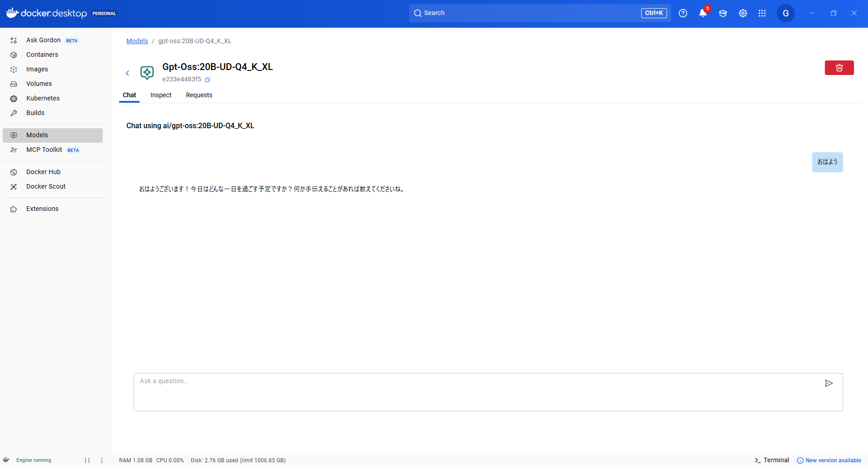Pause the Docker engine
Viewport: 868px width, 465px height.
pos(87,460)
